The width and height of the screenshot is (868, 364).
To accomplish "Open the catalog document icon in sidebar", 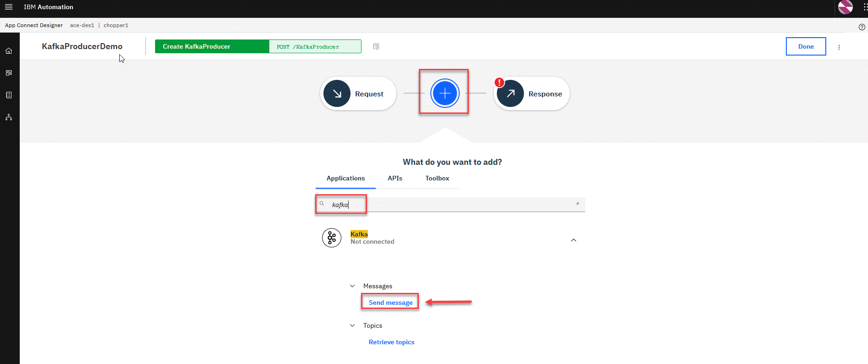I will click(9, 95).
